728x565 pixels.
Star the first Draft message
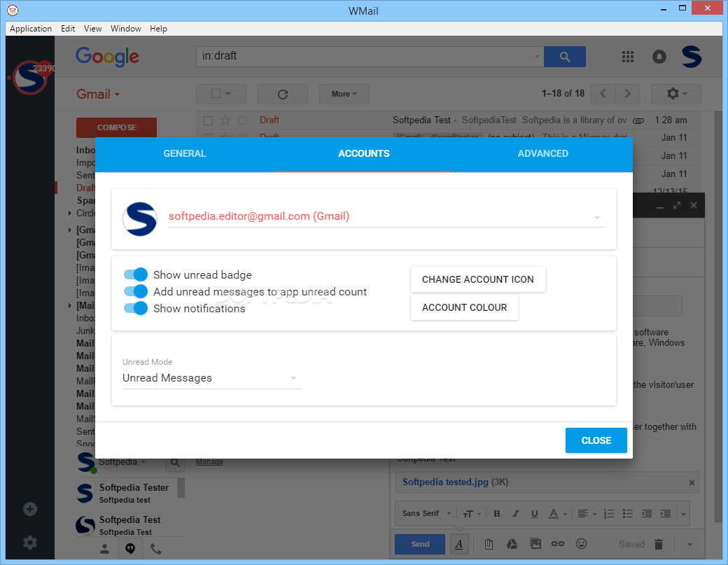click(x=225, y=120)
